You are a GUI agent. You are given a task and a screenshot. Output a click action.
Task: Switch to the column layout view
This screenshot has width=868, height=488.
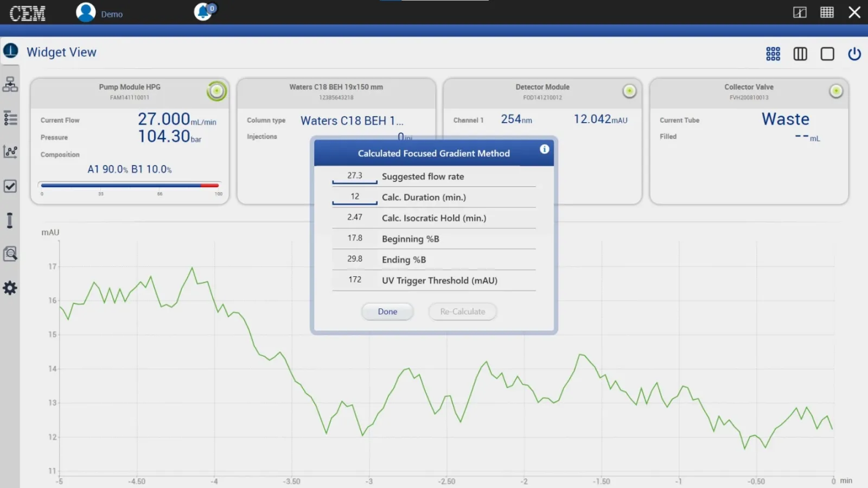point(800,54)
